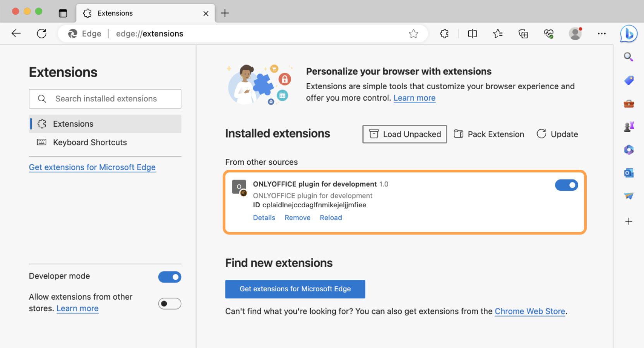
Task: Open the sidebar Shopping tag icon
Action: pos(629,80)
